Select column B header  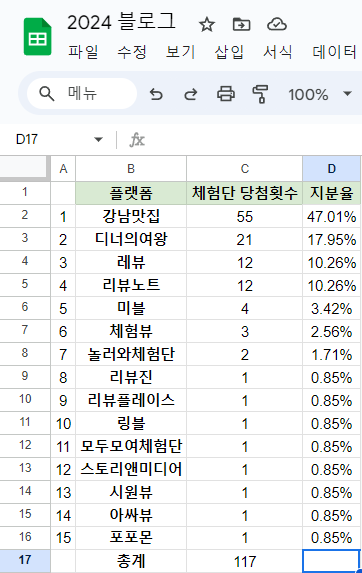131,168
